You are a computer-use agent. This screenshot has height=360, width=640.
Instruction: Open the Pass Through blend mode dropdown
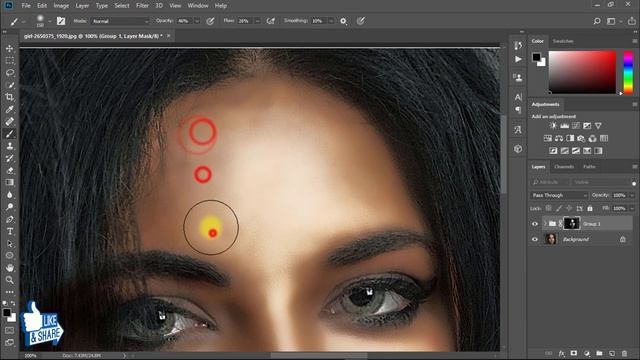coord(559,196)
